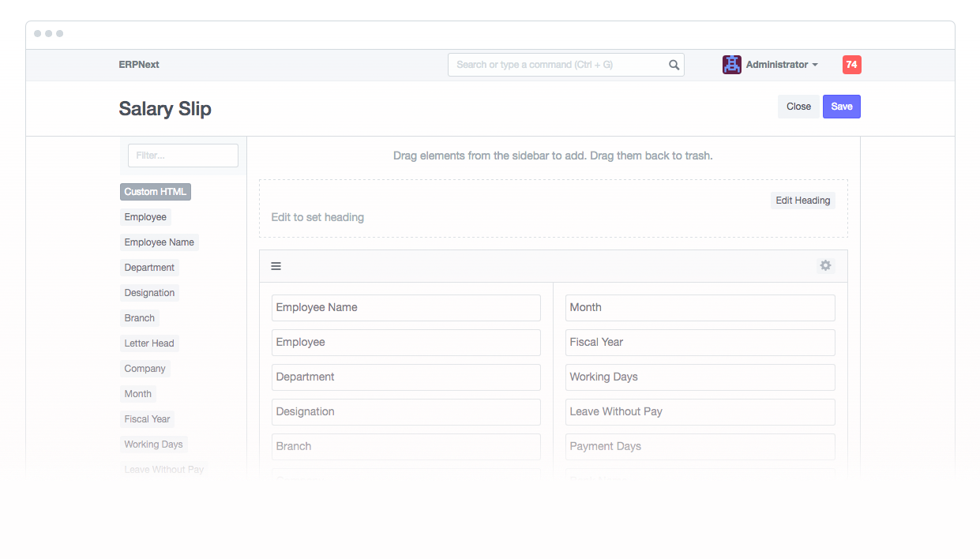This screenshot has width=980, height=559.
Task: Select Working Days in the sidebar
Action: point(153,445)
